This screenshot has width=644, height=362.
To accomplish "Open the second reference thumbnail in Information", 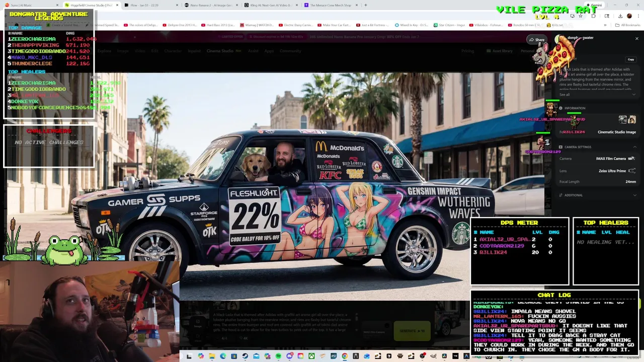I will tap(632, 119).
